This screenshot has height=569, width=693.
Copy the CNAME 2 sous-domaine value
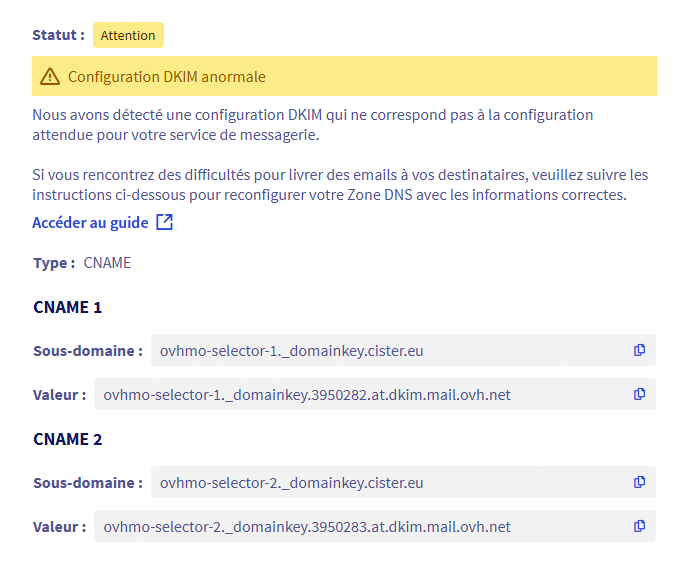click(x=639, y=482)
